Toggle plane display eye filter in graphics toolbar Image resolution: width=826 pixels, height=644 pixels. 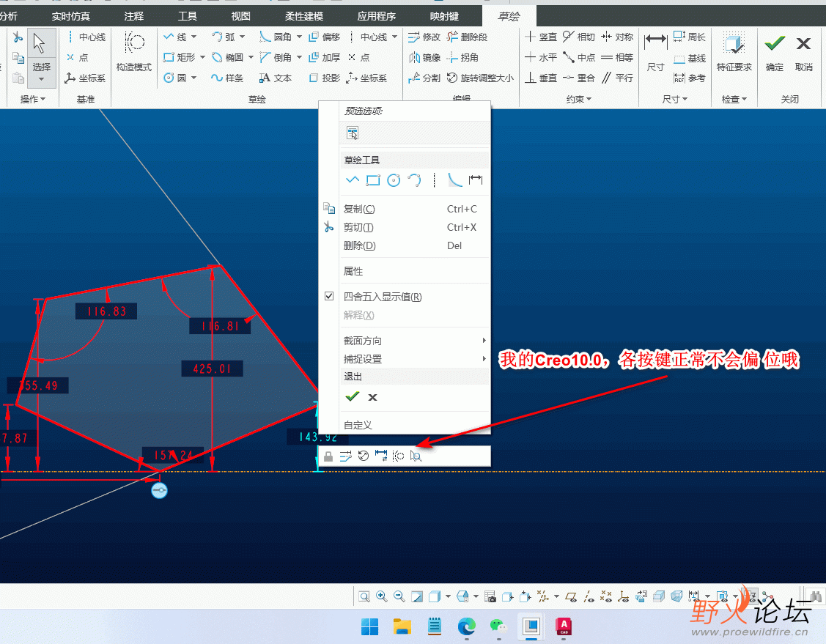571,596
